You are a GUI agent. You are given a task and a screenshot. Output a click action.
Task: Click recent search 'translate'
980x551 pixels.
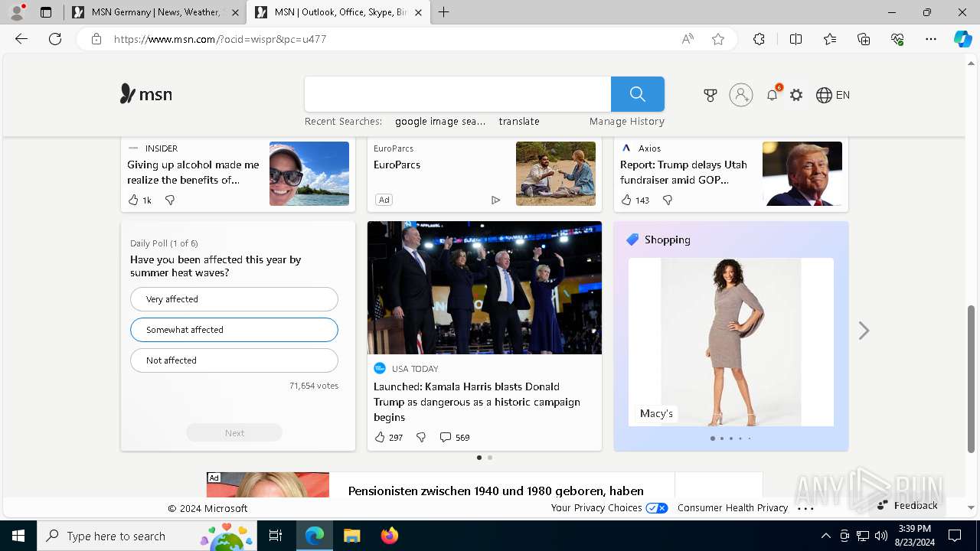point(519,122)
